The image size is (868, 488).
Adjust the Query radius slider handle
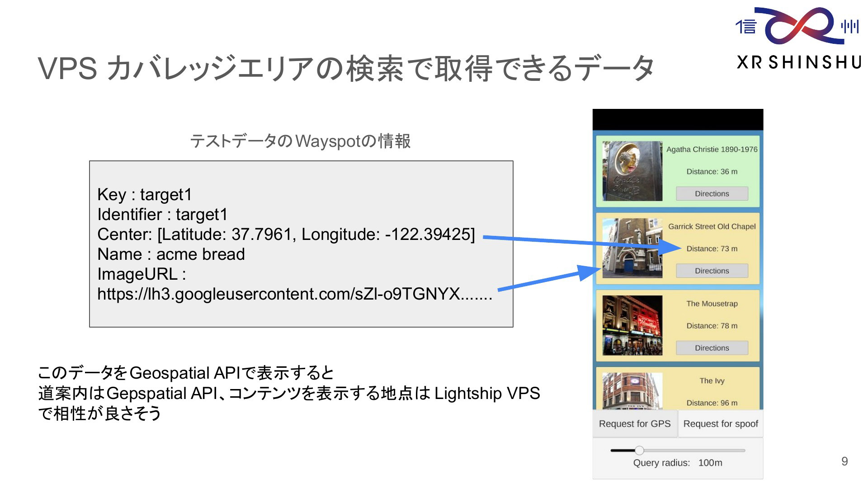pos(639,450)
